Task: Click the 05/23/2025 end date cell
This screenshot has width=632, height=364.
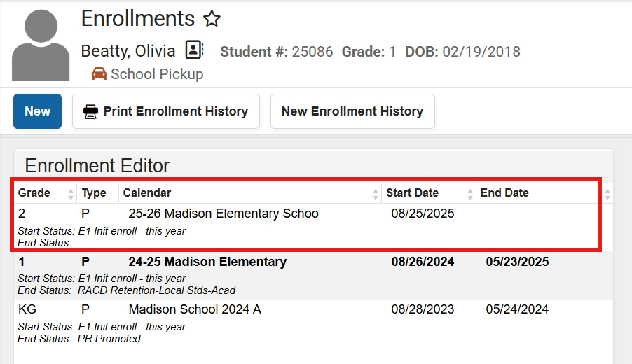Action: click(x=517, y=262)
